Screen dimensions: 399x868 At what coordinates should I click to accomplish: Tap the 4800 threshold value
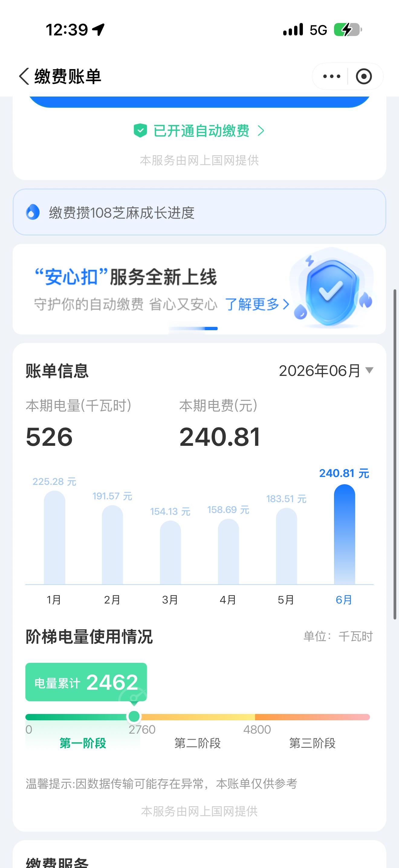click(257, 729)
